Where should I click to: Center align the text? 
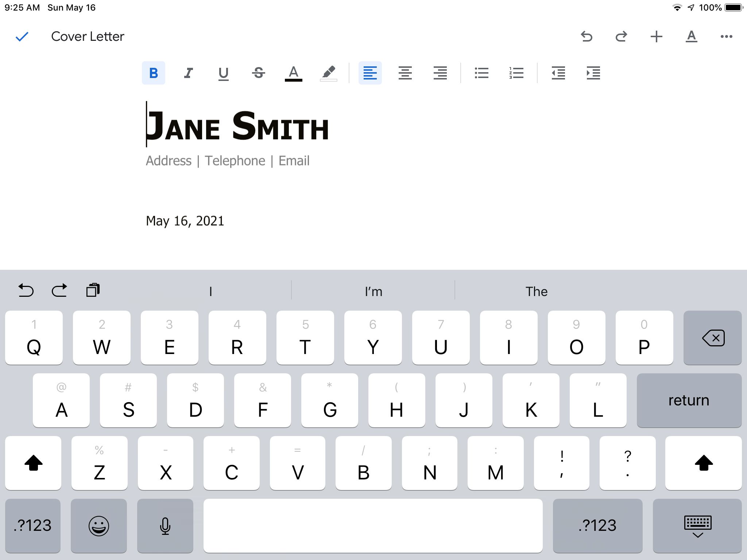(x=405, y=73)
